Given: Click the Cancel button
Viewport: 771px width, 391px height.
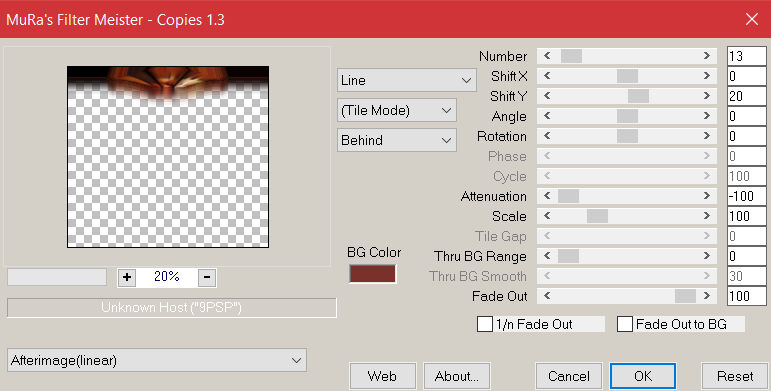Looking at the screenshot, I should point(569,376).
